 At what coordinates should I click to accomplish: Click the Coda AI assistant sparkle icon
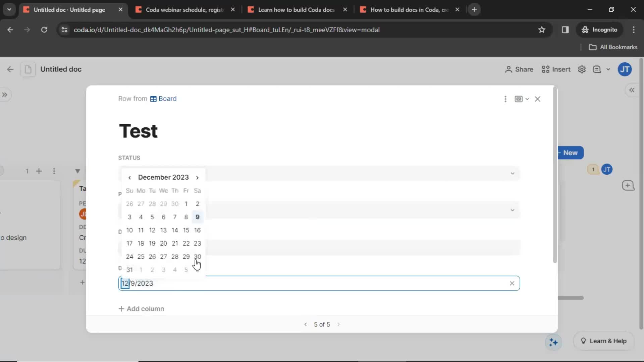click(x=554, y=341)
